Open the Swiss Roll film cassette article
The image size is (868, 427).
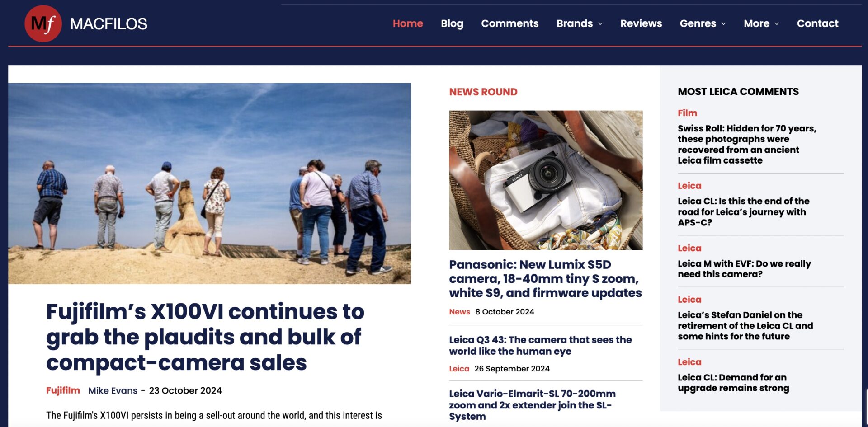747,145
